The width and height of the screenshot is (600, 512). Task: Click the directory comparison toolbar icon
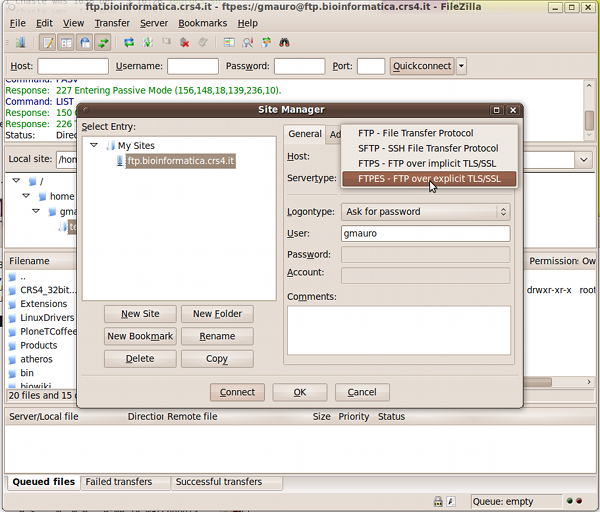point(229,42)
